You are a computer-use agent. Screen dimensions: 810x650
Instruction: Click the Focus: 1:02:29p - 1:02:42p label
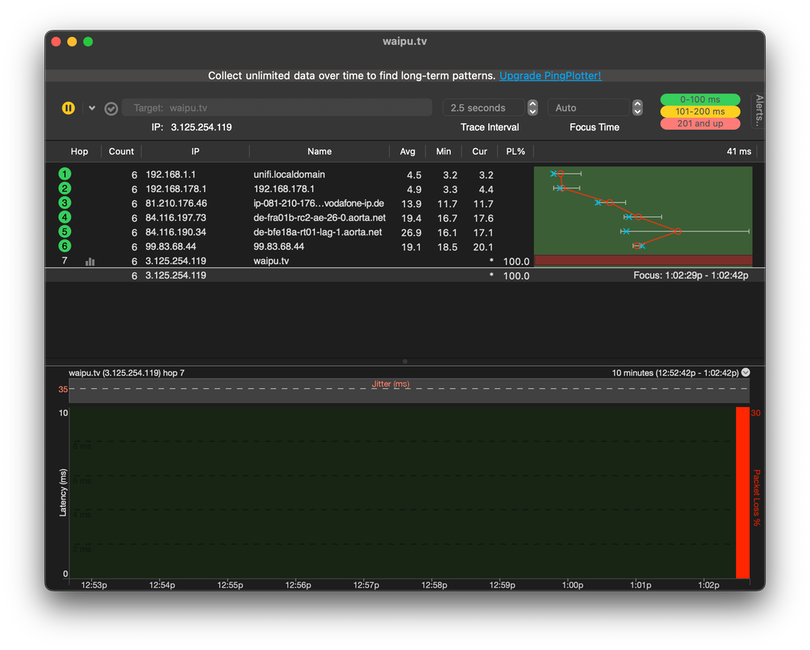point(691,275)
